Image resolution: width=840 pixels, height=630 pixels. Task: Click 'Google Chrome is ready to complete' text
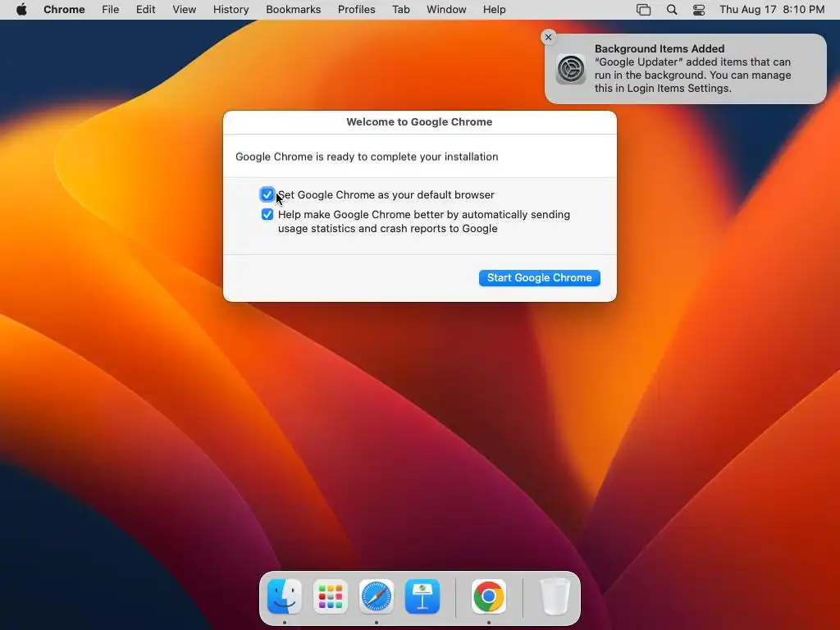point(367,157)
